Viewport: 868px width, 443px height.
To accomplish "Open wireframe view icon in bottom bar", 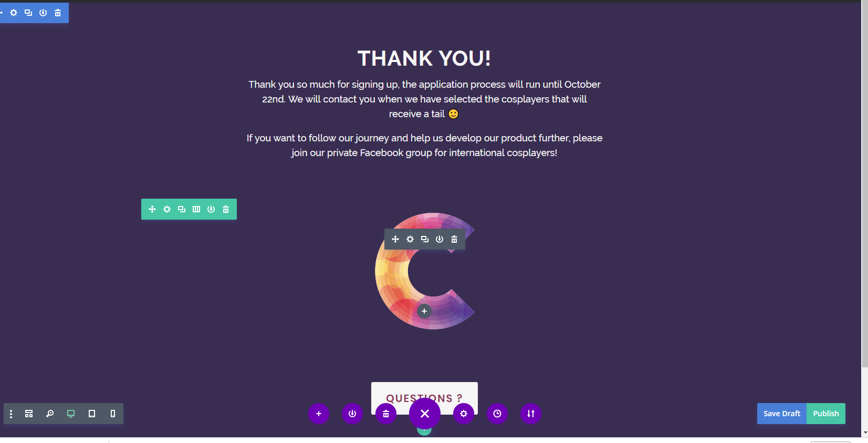I will (x=29, y=414).
